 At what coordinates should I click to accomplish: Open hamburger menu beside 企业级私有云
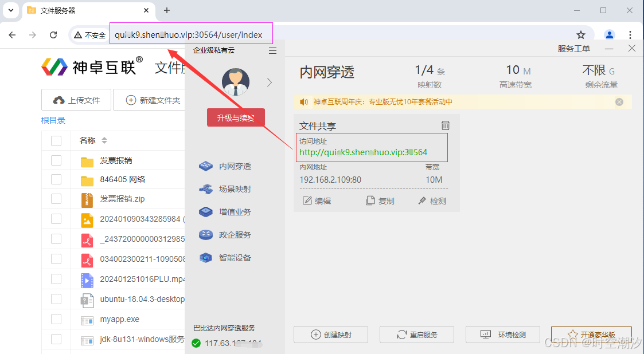click(272, 51)
